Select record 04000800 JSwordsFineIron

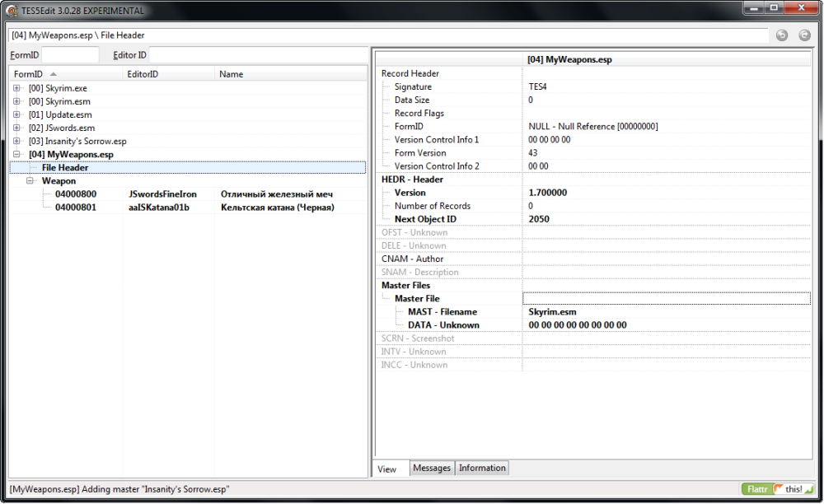pos(188,194)
